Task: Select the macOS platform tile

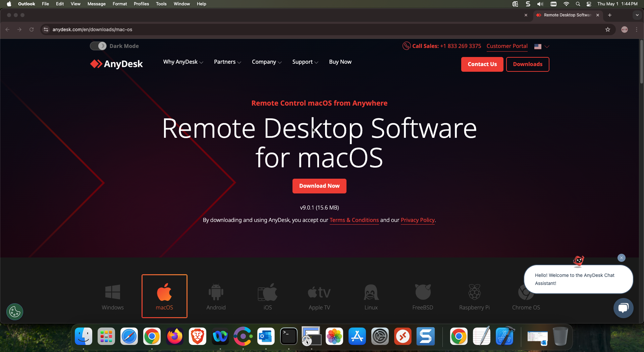Action: click(x=164, y=296)
